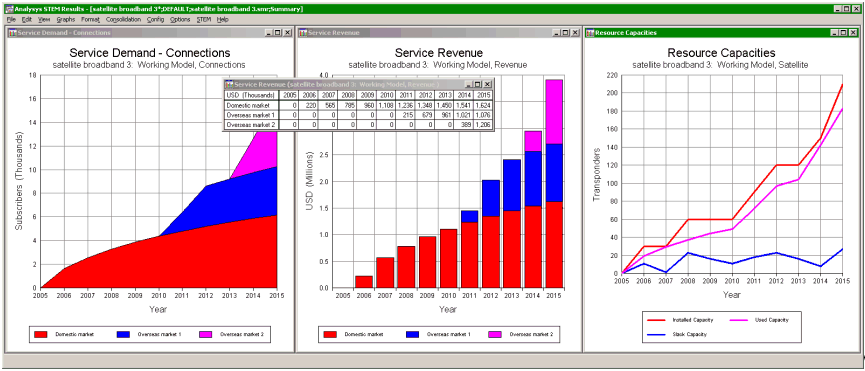The image size is (865, 371).
Task: Click the Resource Capacities window icon
Action: click(590, 33)
